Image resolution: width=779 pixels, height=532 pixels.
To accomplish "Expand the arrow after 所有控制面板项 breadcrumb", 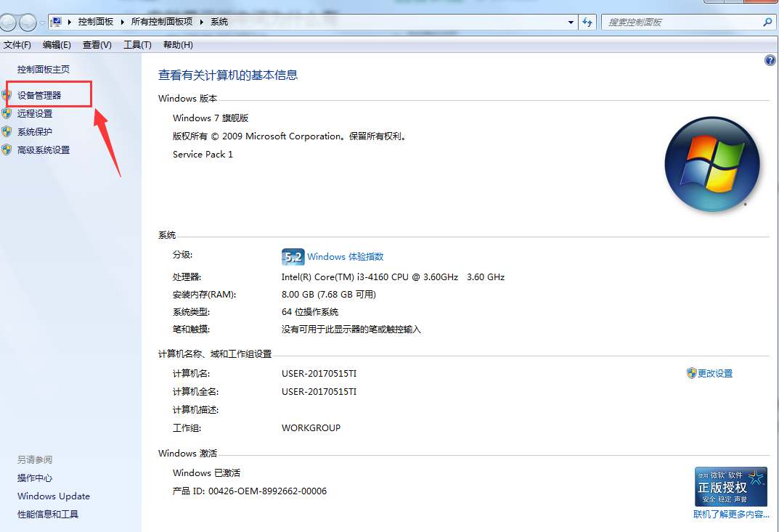I will point(202,22).
